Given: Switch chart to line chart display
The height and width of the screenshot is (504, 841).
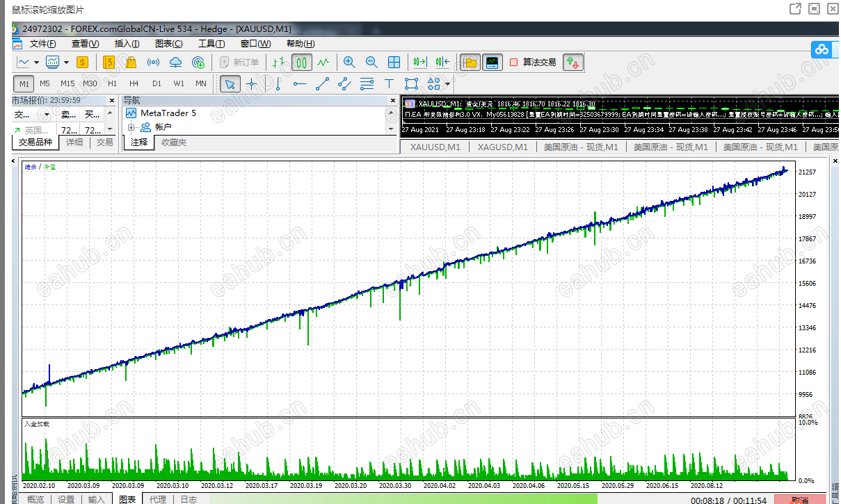Looking at the screenshot, I should tap(323, 62).
